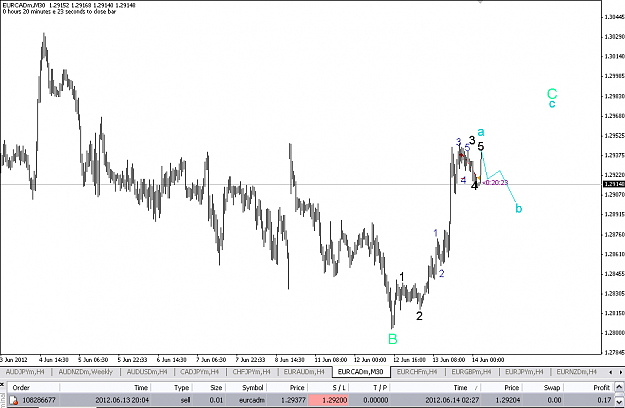This screenshot has width=625, height=408.
Task: Select the large green C wave label
Action: coord(552,94)
